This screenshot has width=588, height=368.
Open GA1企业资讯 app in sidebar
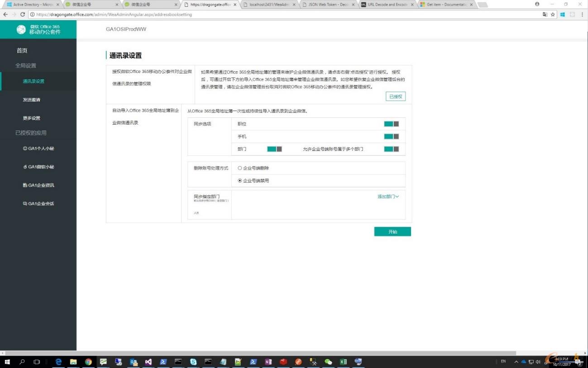pyautogui.click(x=38, y=185)
